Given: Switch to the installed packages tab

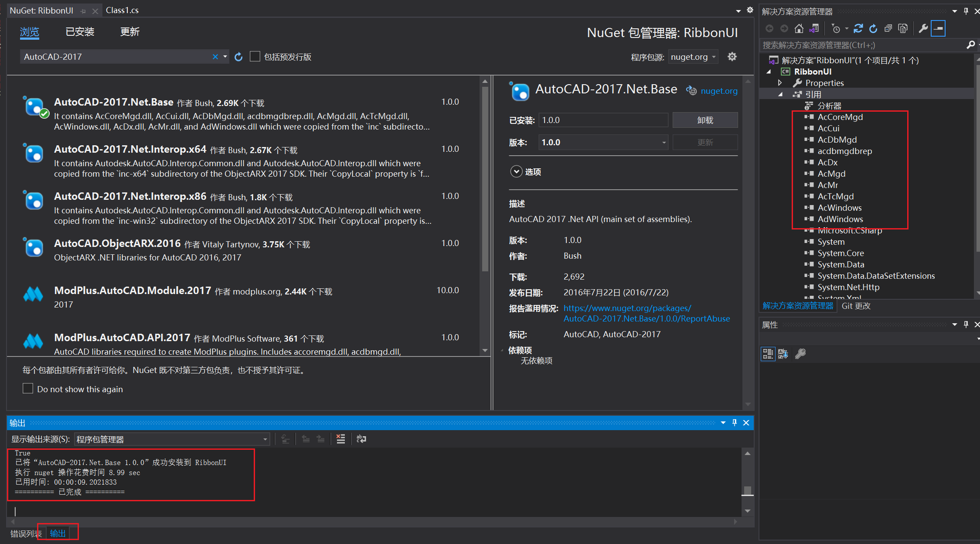Looking at the screenshot, I should click(80, 32).
